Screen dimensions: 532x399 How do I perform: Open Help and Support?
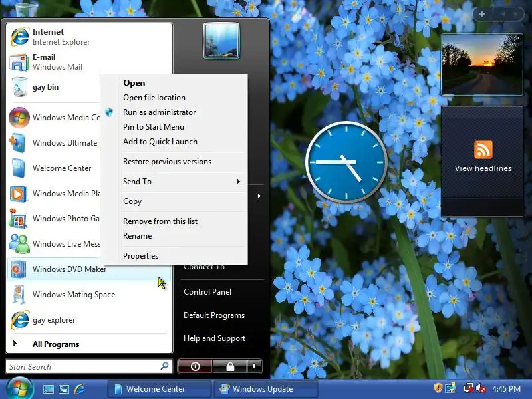point(214,338)
